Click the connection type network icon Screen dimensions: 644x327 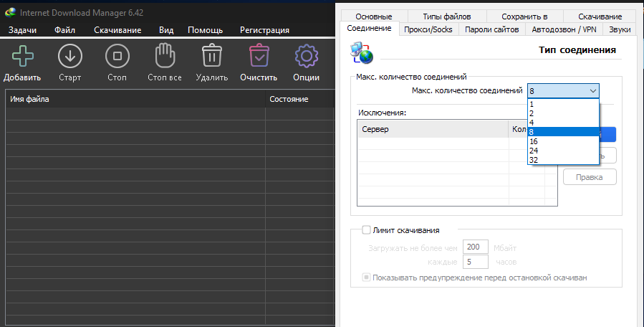[x=360, y=52]
